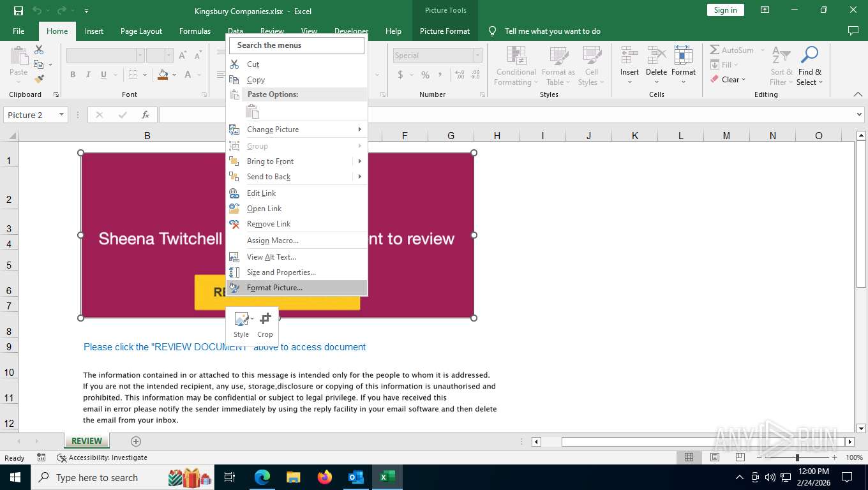Open the Page Layout ribbon tab
The image size is (868, 490).
coord(141,31)
